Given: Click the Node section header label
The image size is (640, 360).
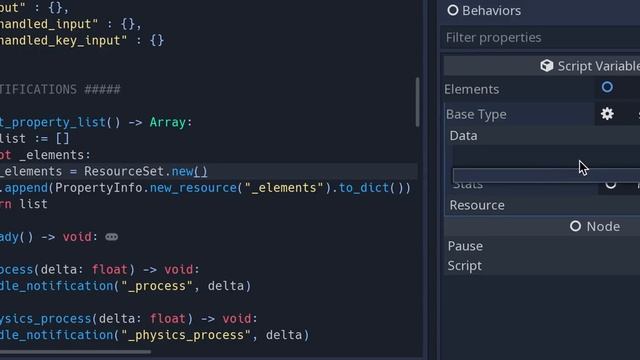Looking at the screenshot, I should click(603, 227).
